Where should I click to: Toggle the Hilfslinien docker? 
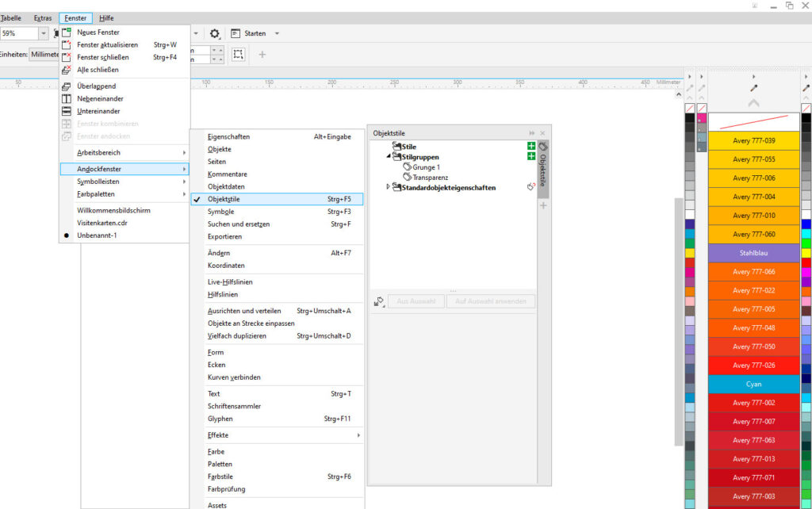coord(277,294)
